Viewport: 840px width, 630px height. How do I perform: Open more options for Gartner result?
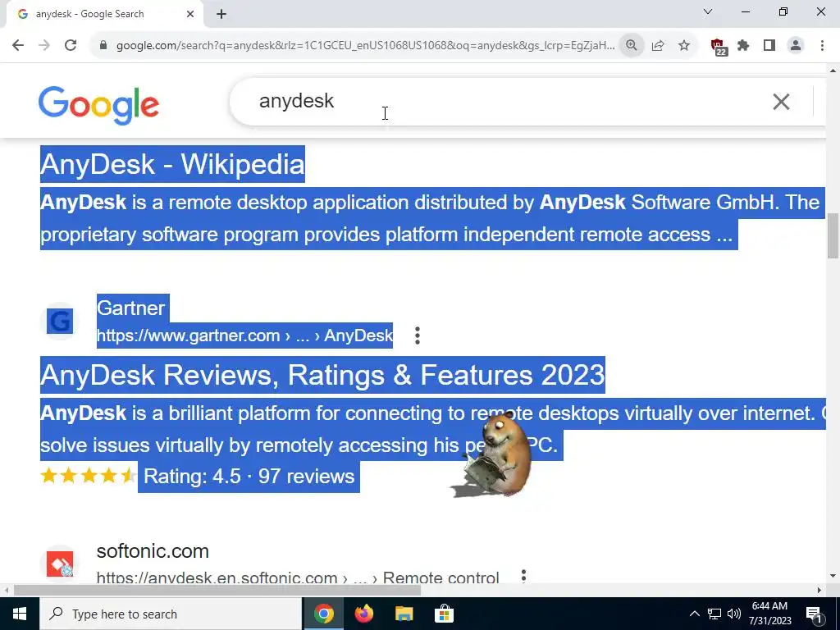pos(418,336)
